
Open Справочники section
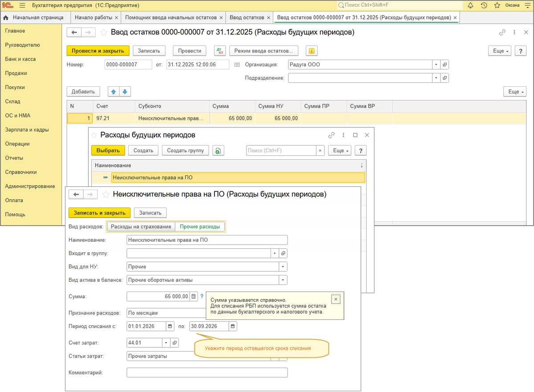(x=21, y=172)
